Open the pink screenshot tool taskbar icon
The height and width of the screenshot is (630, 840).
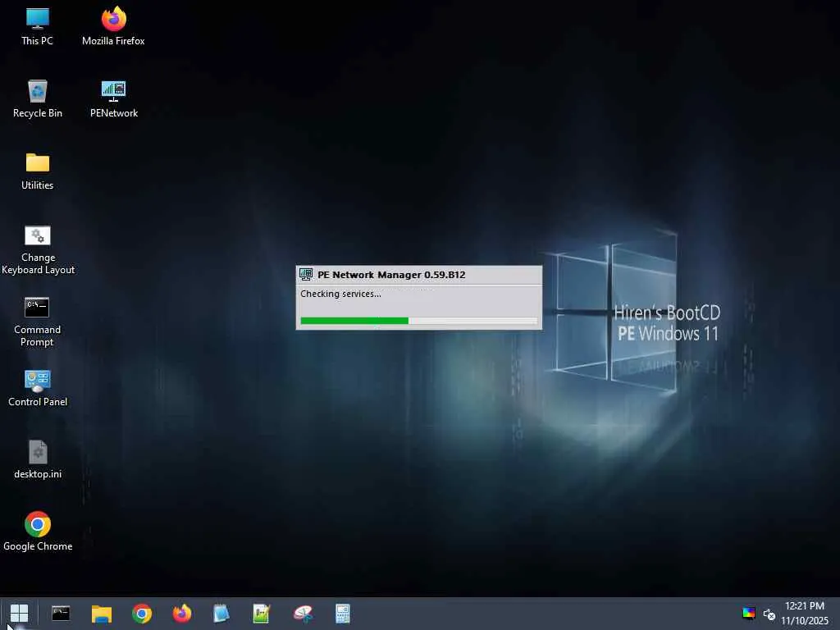303,614
